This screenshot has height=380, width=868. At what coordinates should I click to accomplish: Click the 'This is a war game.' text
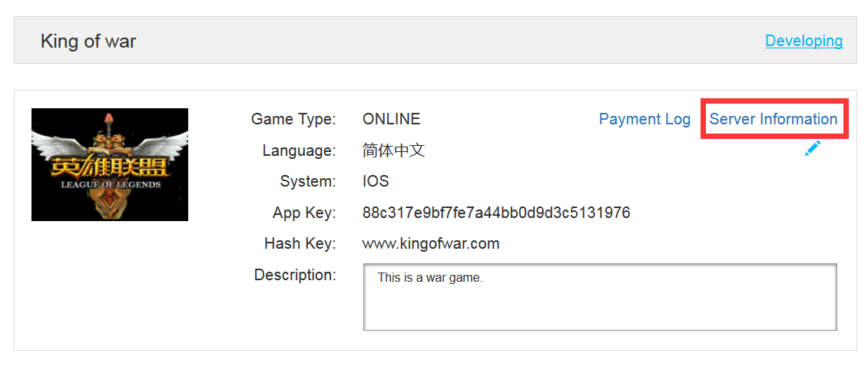(430, 278)
